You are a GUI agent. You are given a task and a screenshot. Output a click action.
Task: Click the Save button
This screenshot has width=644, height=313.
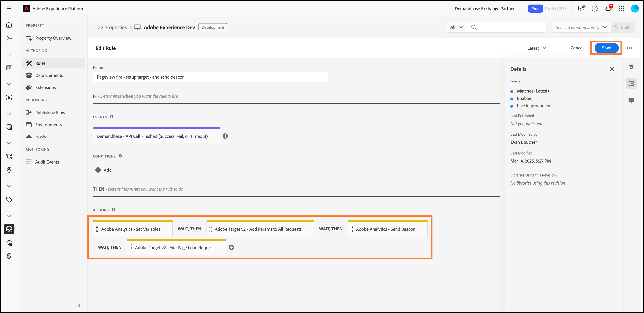coord(606,48)
